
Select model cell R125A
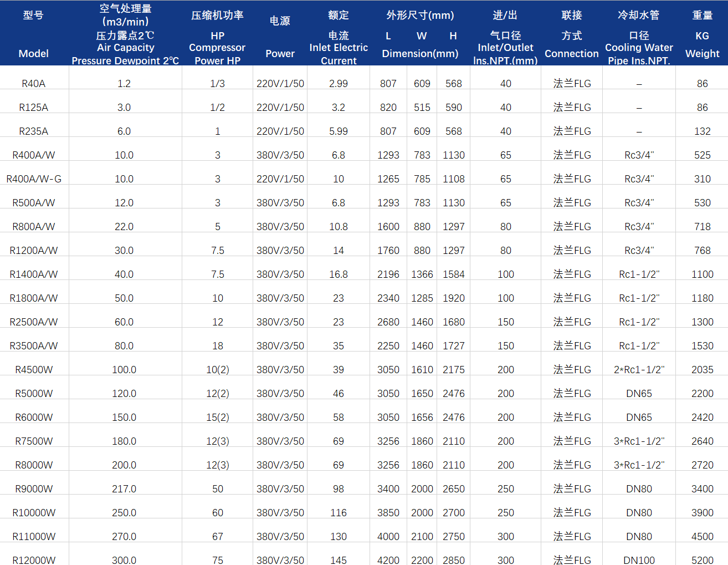(33, 108)
